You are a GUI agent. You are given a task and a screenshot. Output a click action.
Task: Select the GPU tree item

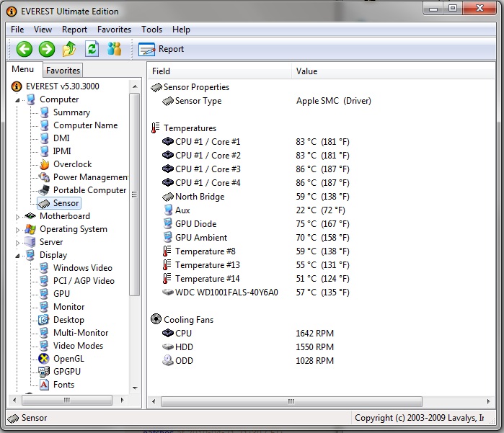click(x=61, y=294)
